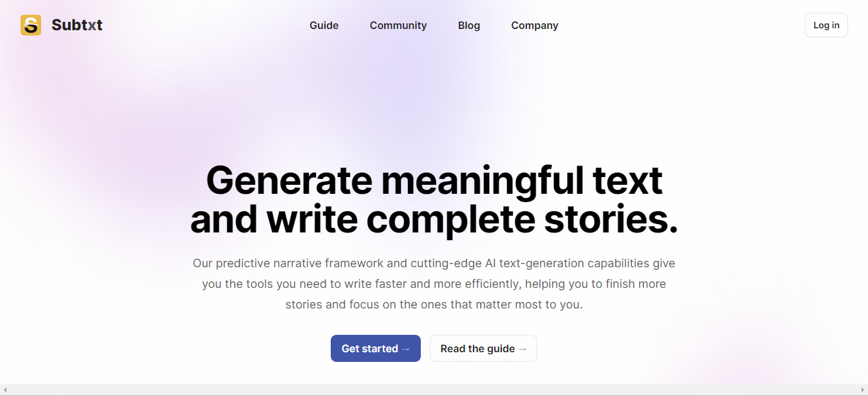Click the blue Get started button

[376, 348]
